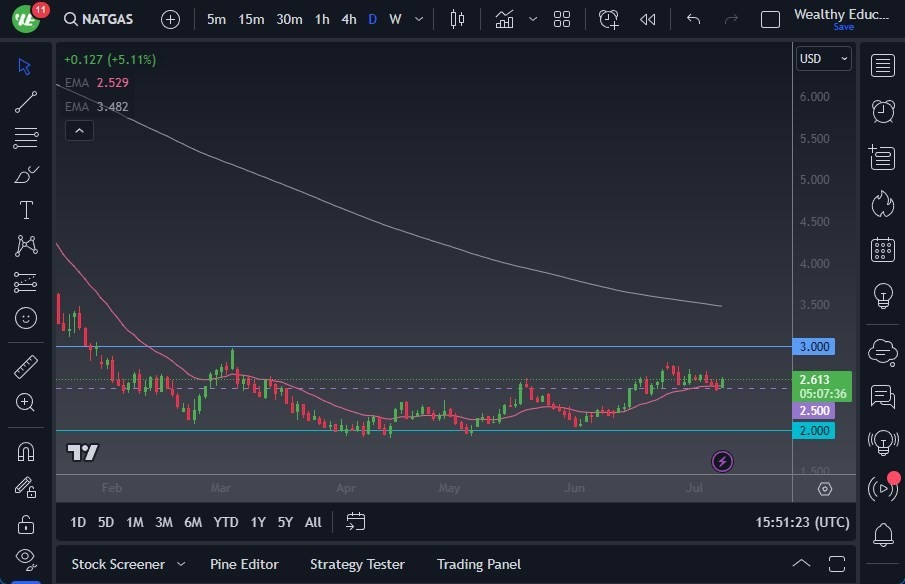Save the chart layout
Screen dimensions: 905x584
click(843, 27)
